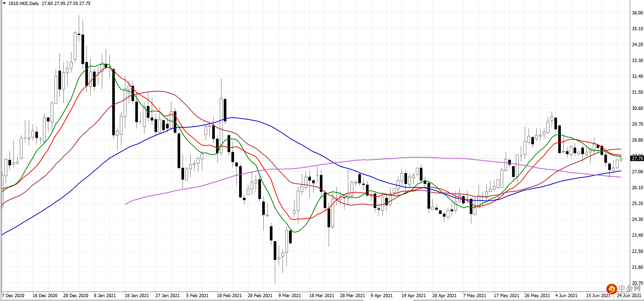Click the current price tag 27.75

tap(637, 158)
